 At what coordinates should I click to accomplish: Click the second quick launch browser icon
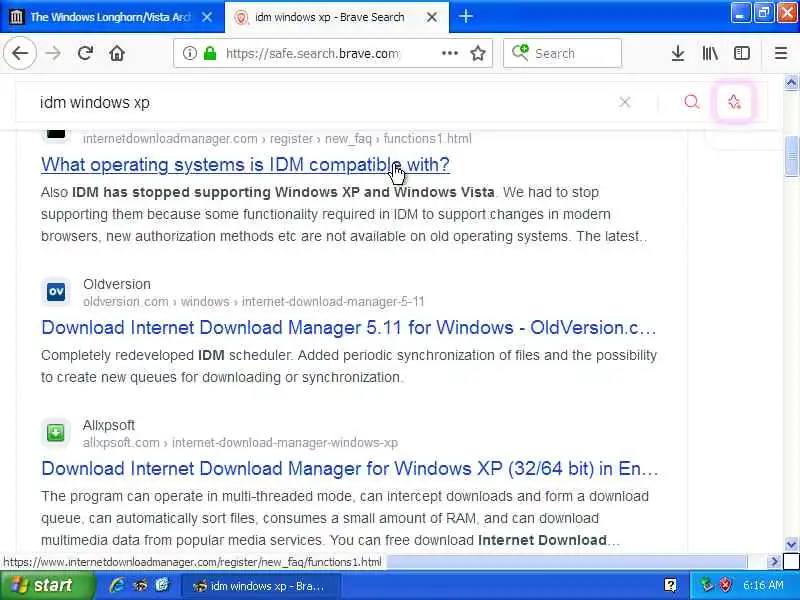pyautogui.click(x=140, y=585)
